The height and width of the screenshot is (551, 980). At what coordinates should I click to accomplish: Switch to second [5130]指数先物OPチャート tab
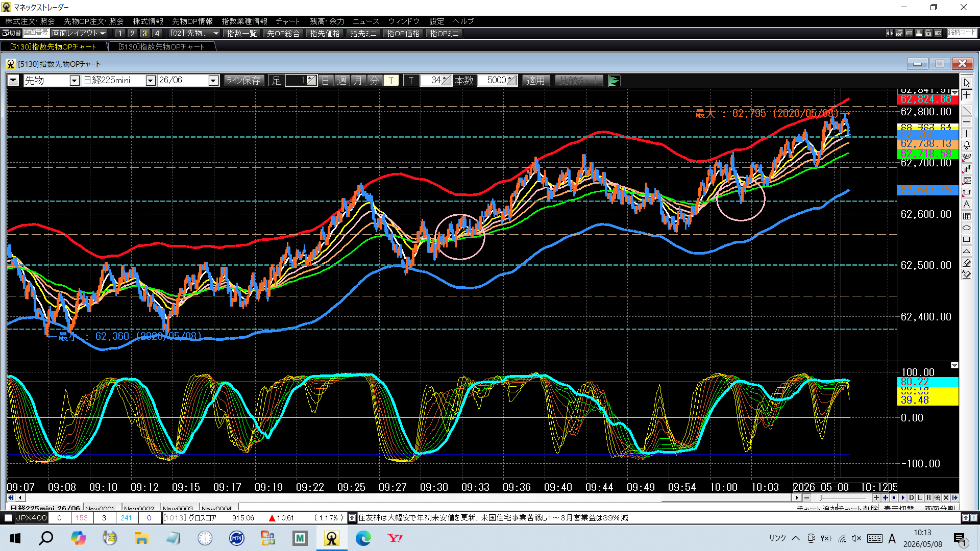161,46
